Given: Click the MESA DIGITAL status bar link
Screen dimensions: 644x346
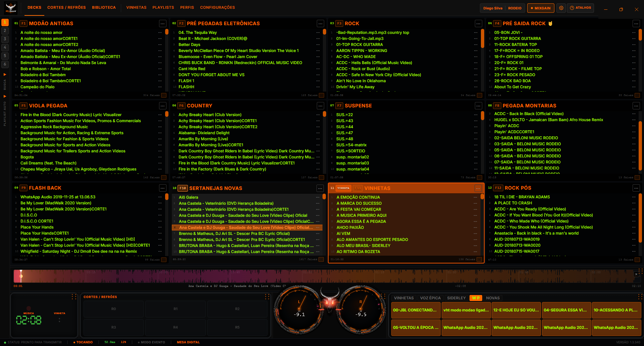Looking at the screenshot, I should (x=188, y=342).
